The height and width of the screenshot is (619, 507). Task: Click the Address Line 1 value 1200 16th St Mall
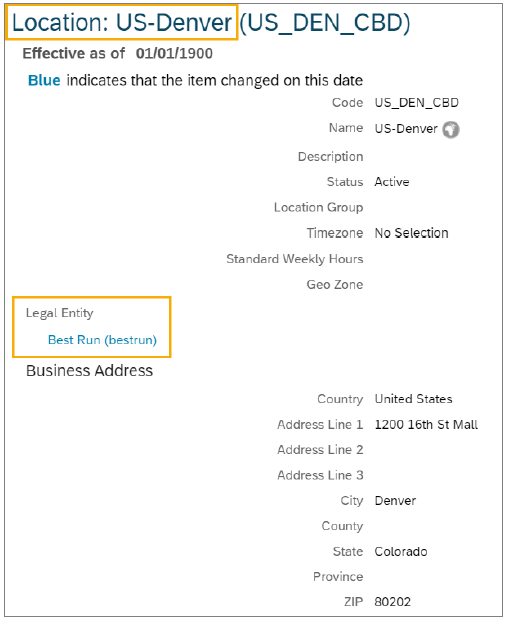[x=426, y=425]
